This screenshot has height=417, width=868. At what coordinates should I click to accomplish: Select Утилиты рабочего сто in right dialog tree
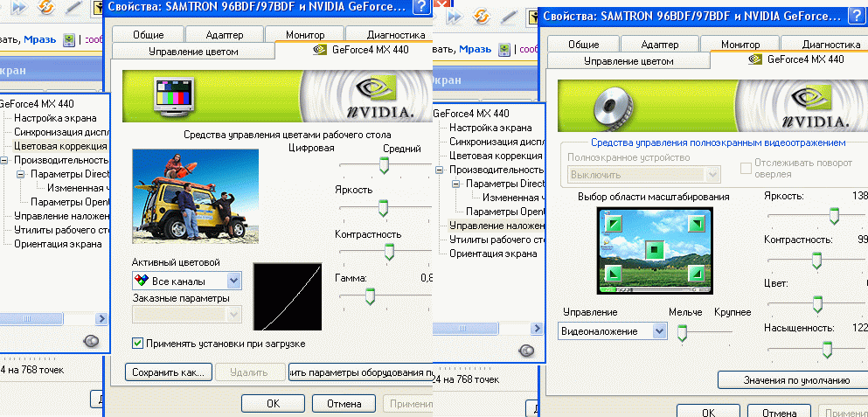[496, 240]
